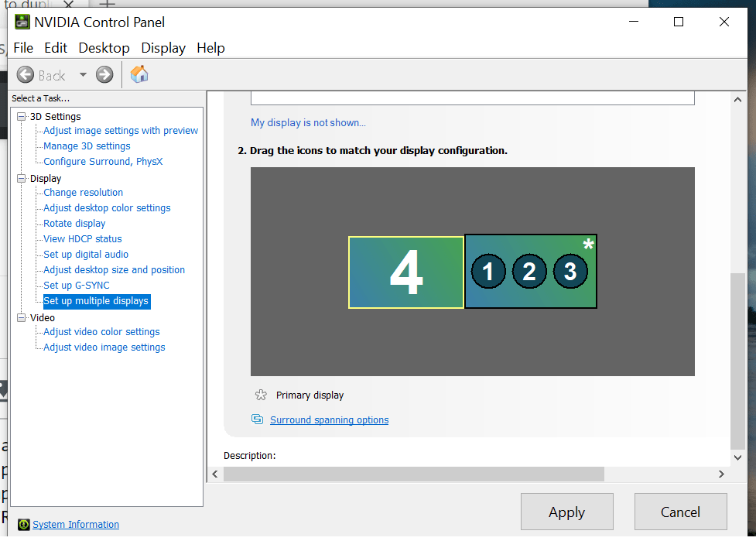Click the Video category label
This screenshot has height=541, width=756.
43,317
